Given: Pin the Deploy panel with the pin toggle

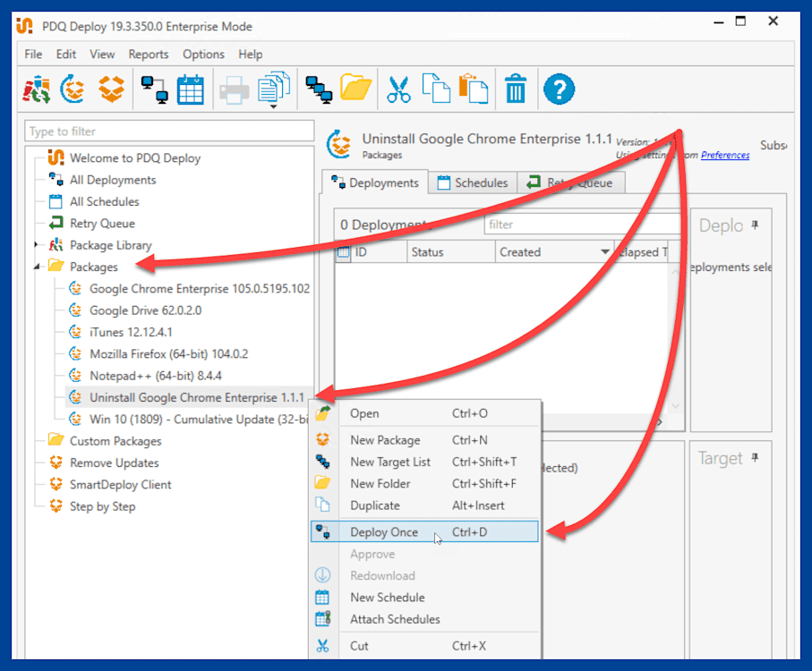Looking at the screenshot, I should [754, 225].
